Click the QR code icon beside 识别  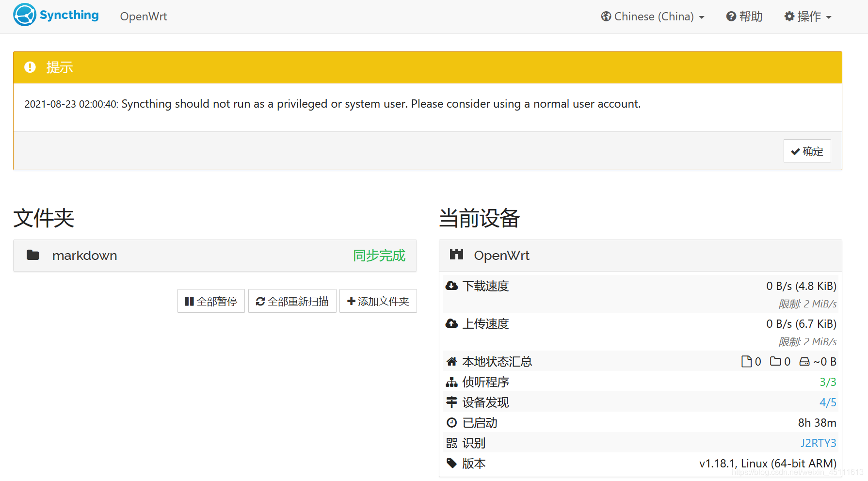(451, 443)
